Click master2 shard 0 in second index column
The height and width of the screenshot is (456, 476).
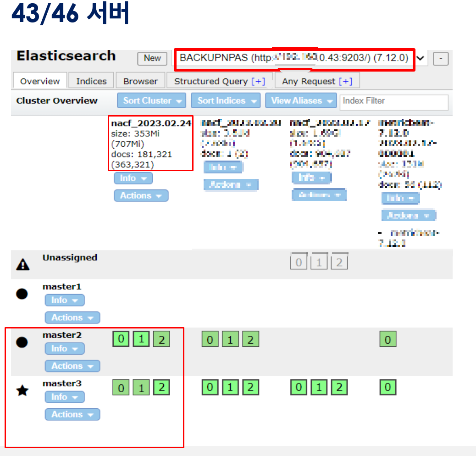(x=210, y=339)
